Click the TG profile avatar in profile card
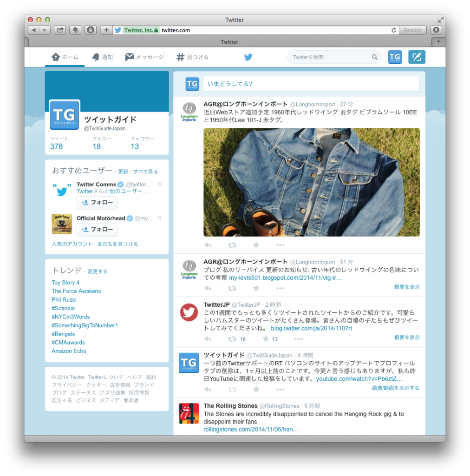470x476 pixels. (x=65, y=115)
